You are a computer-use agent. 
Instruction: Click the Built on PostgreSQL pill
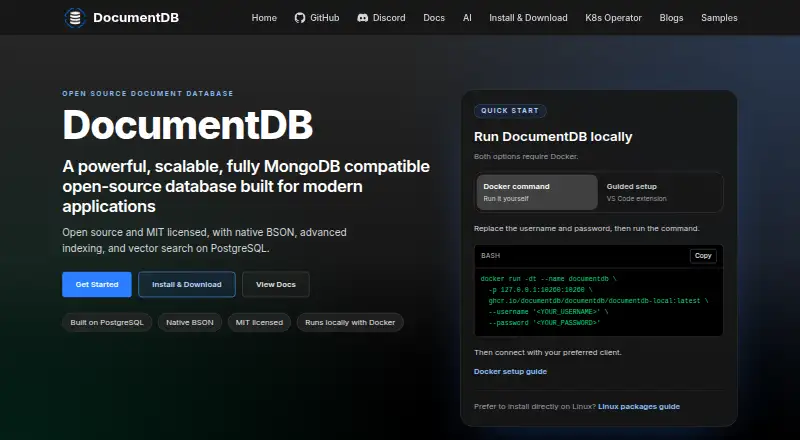click(x=107, y=323)
